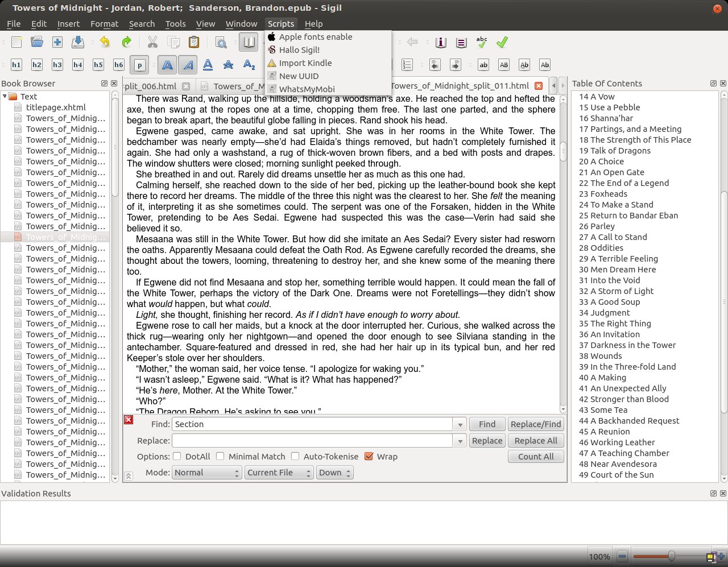Save the current book
The height and width of the screenshot is (567, 728).
78,42
